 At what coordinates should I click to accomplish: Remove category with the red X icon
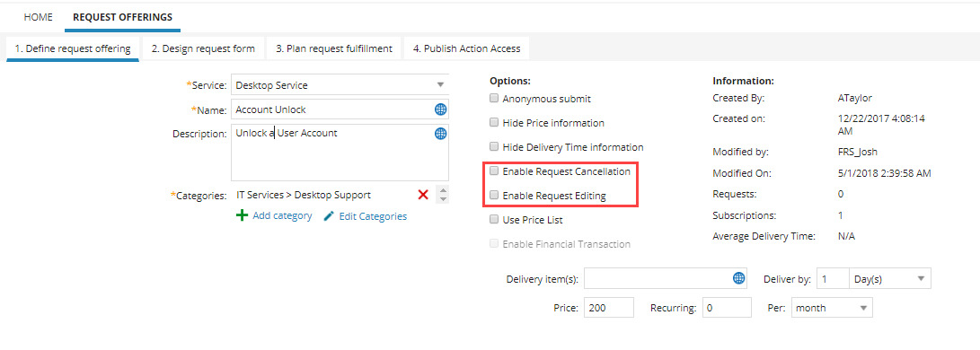tap(423, 195)
